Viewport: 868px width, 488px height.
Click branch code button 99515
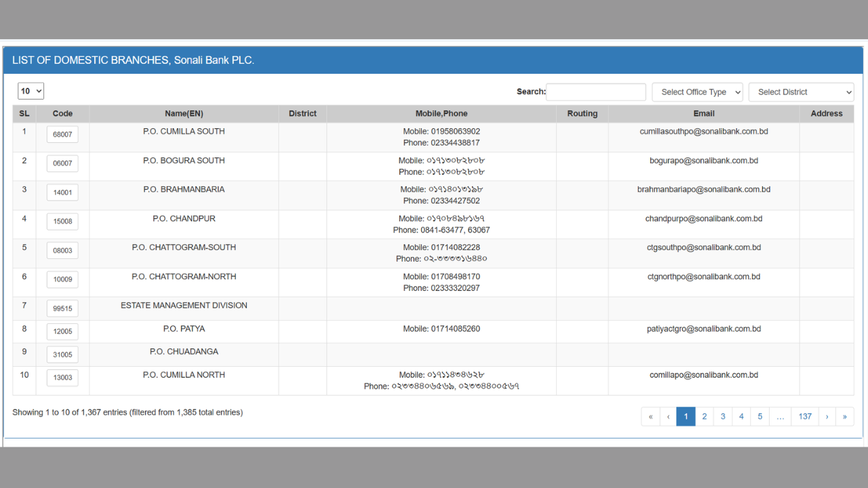pyautogui.click(x=62, y=308)
